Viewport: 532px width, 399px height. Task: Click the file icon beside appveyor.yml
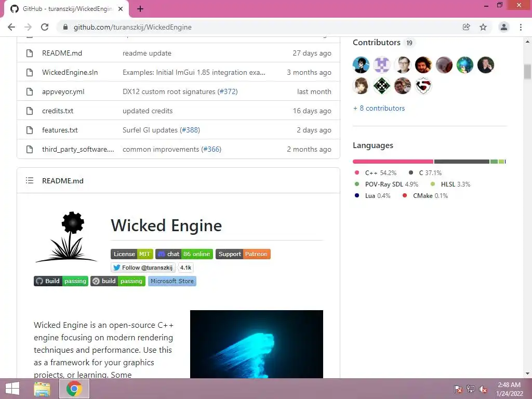coord(30,91)
